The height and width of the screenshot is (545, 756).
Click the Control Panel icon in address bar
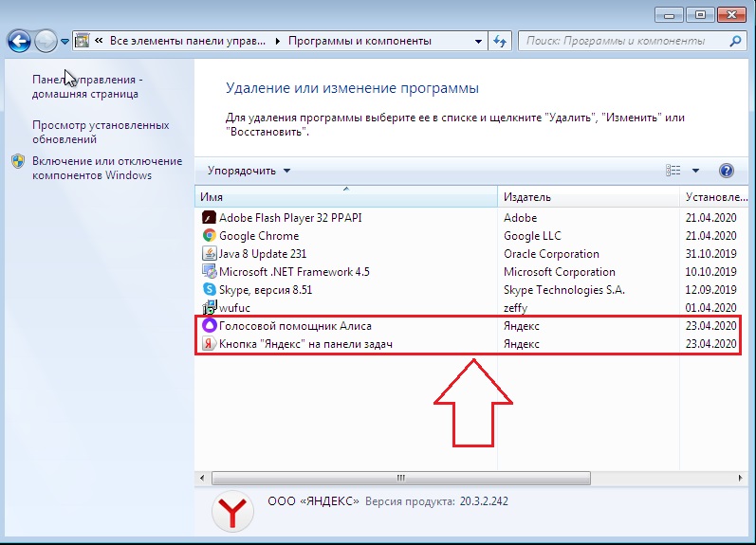pyautogui.click(x=83, y=41)
